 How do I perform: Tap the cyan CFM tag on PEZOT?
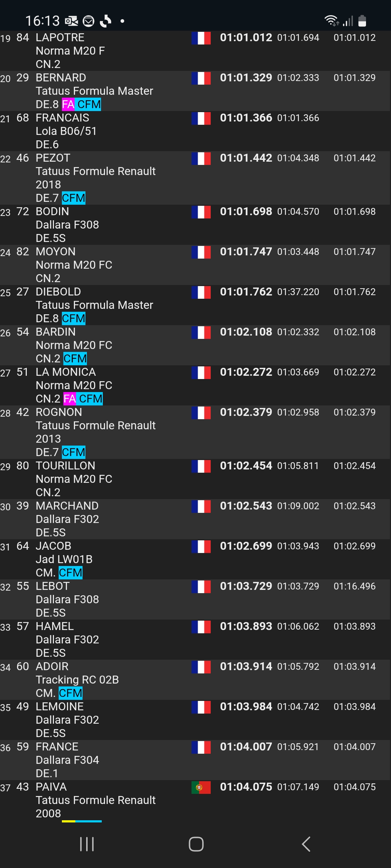coord(73,198)
